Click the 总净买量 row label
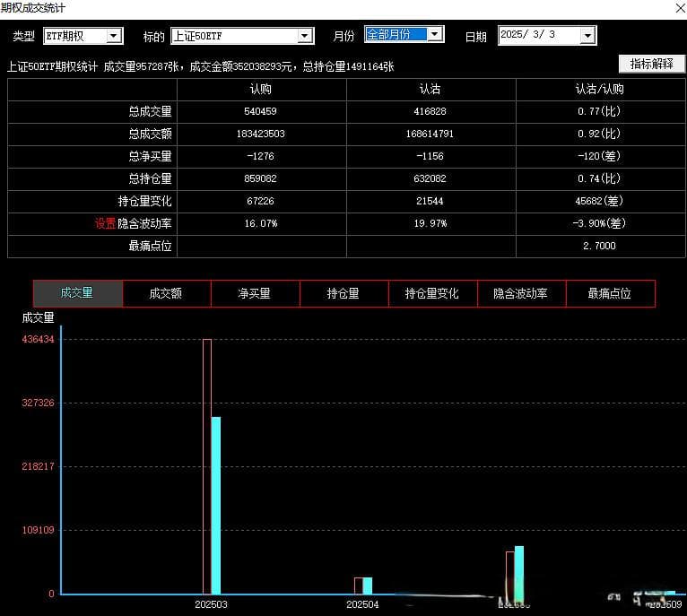Viewport: 687px width, 616px height. coord(150,156)
